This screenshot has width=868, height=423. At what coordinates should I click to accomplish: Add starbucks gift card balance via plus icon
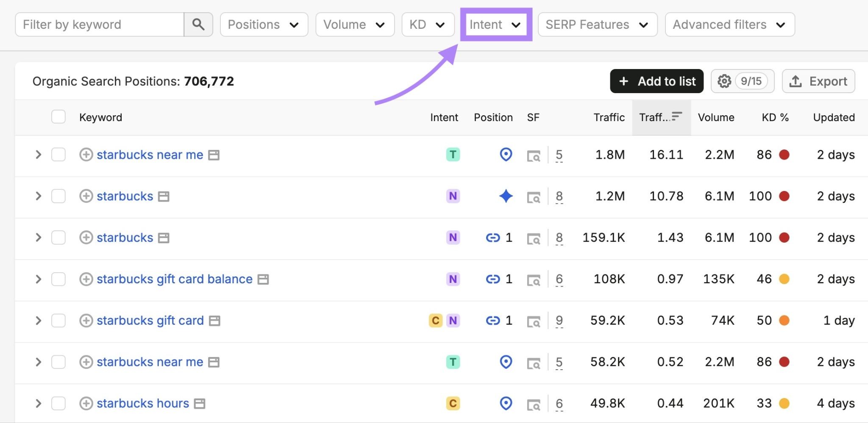tap(86, 279)
